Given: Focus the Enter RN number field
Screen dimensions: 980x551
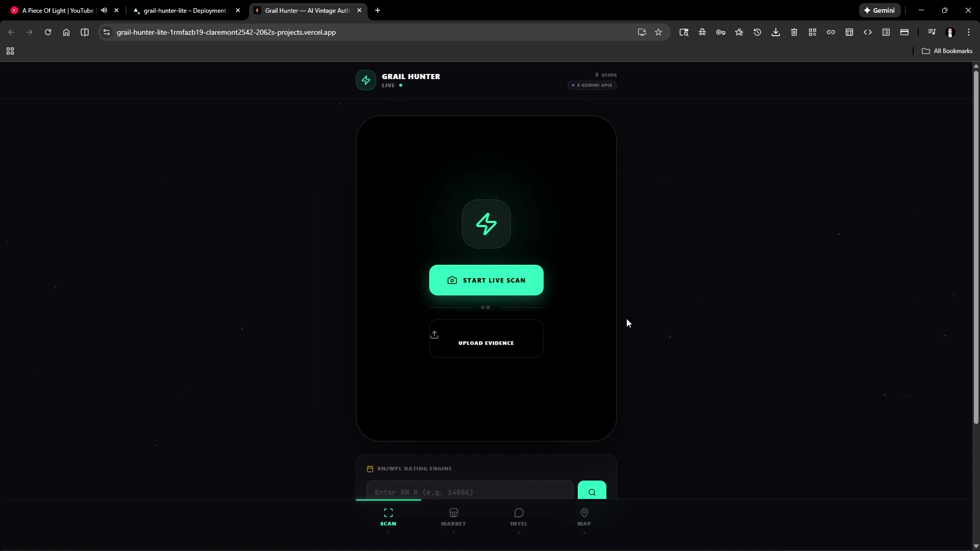Looking at the screenshot, I should pyautogui.click(x=470, y=492).
